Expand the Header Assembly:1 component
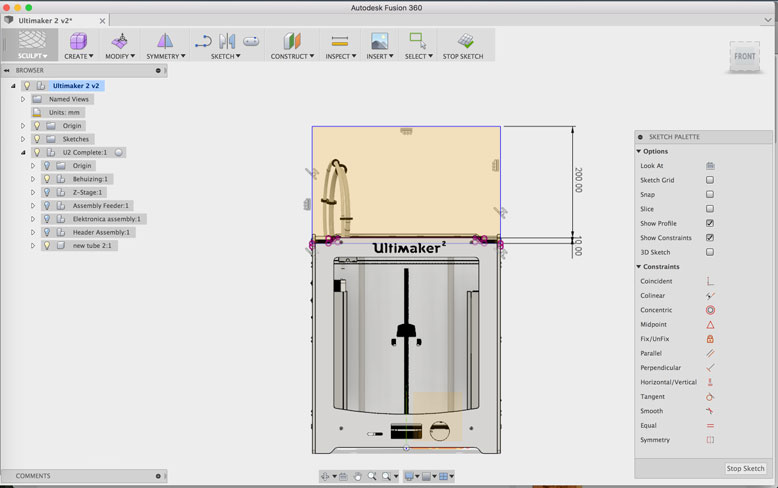Viewport: 778px width, 488px height. pyautogui.click(x=33, y=232)
